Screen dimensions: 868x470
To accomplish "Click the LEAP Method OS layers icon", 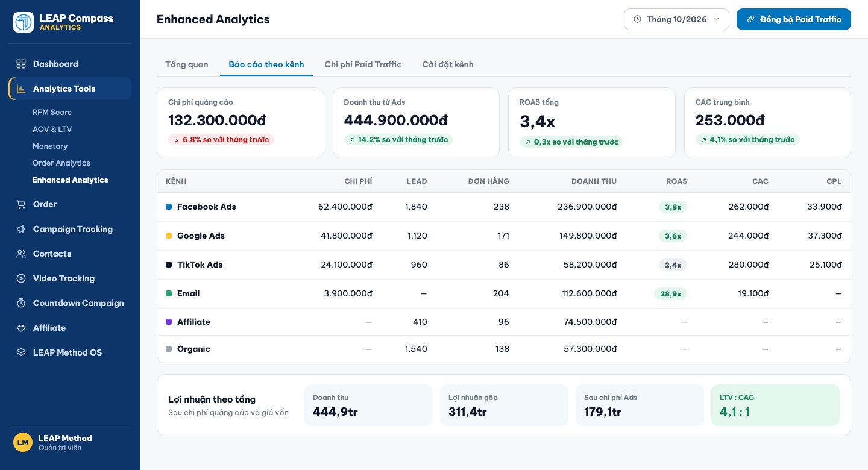I will pos(21,352).
